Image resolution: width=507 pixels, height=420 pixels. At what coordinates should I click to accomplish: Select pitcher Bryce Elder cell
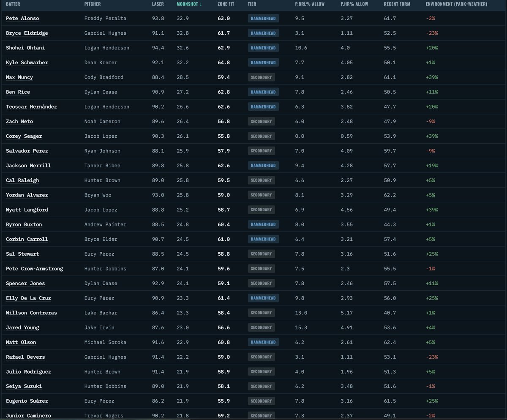point(101,239)
